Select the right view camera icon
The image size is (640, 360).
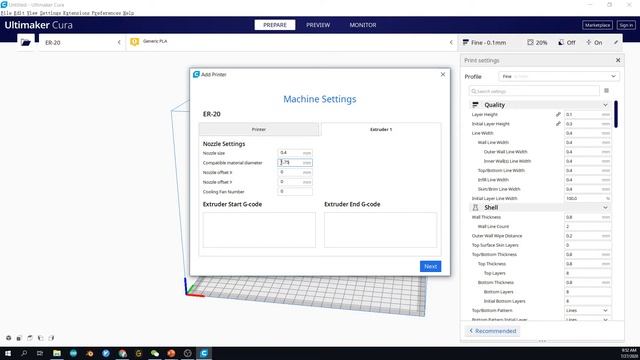(x=51, y=338)
